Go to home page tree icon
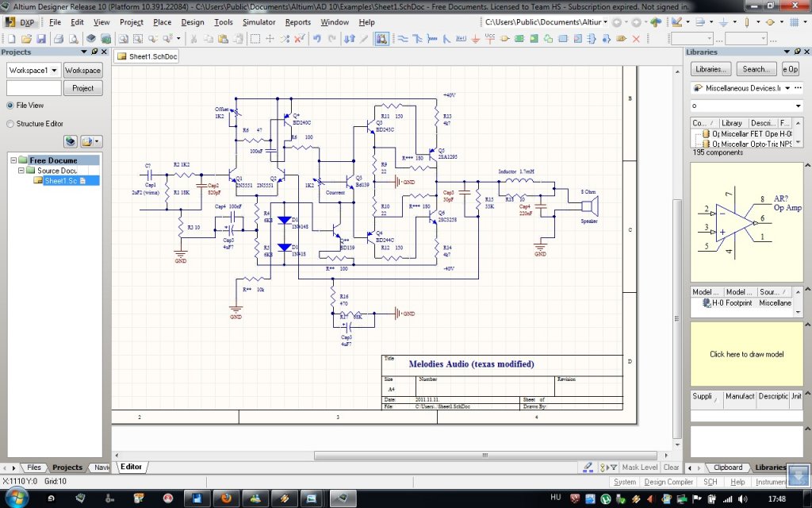The height and width of the screenshot is (508, 812). coord(656,22)
